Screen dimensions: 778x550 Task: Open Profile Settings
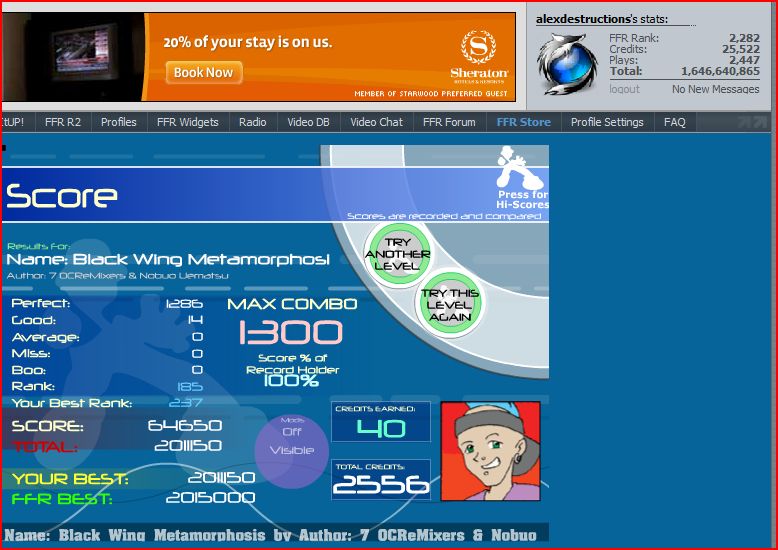click(x=607, y=122)
